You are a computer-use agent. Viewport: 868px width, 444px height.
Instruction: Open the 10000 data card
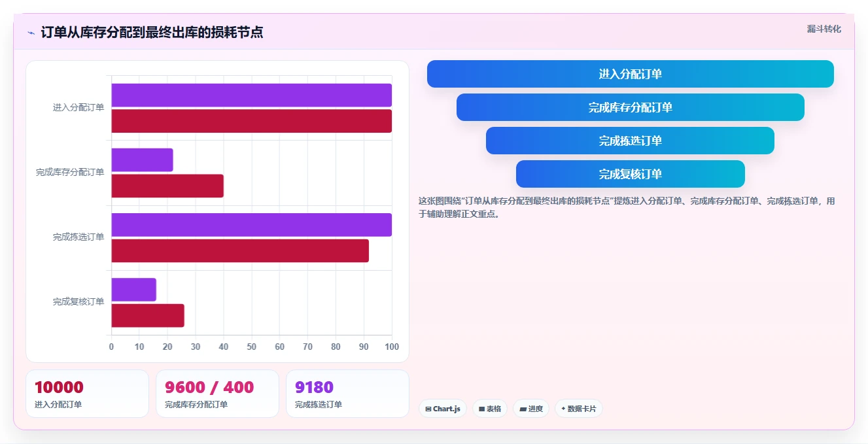(x=87, y=394)
